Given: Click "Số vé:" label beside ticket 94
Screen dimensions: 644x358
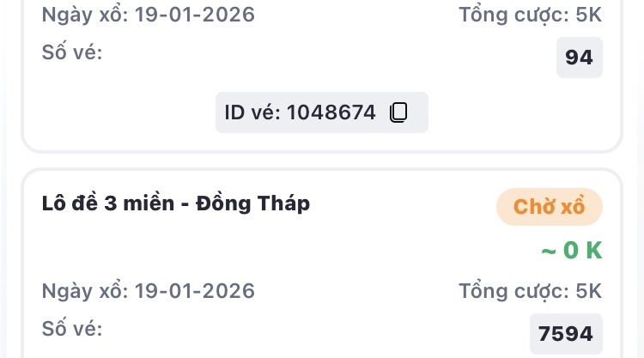Looking at the screenshot, I should (72, 52).
